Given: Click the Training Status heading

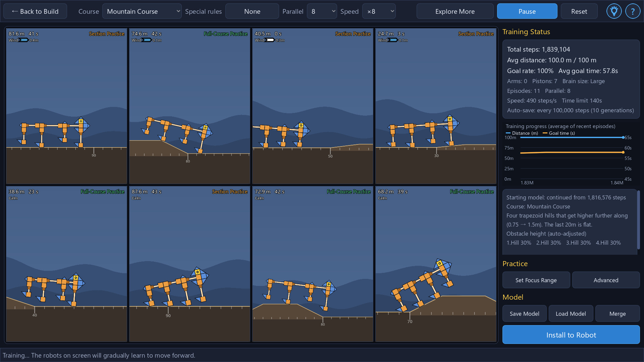Looking at the screenshot, I should point(526,32).
